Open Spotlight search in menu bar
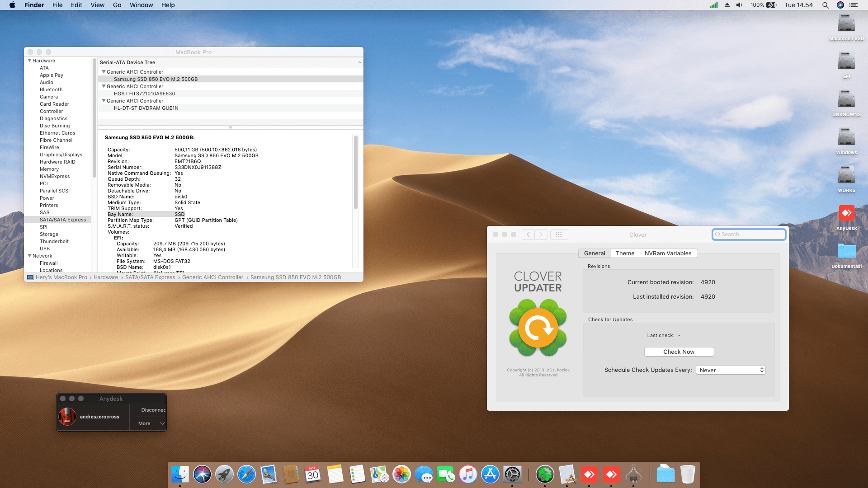Screen dimensions: 868x488 click(825, 5)
